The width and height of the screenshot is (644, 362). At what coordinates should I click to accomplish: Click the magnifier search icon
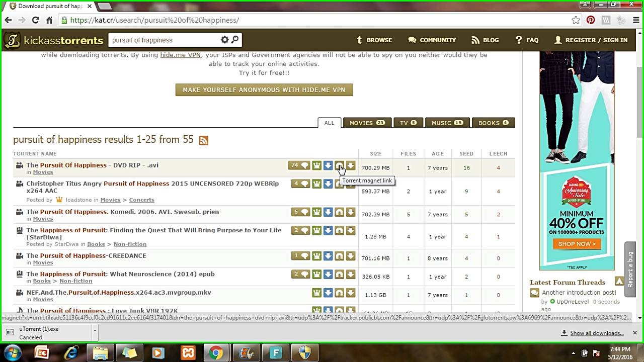pos(235,40)
